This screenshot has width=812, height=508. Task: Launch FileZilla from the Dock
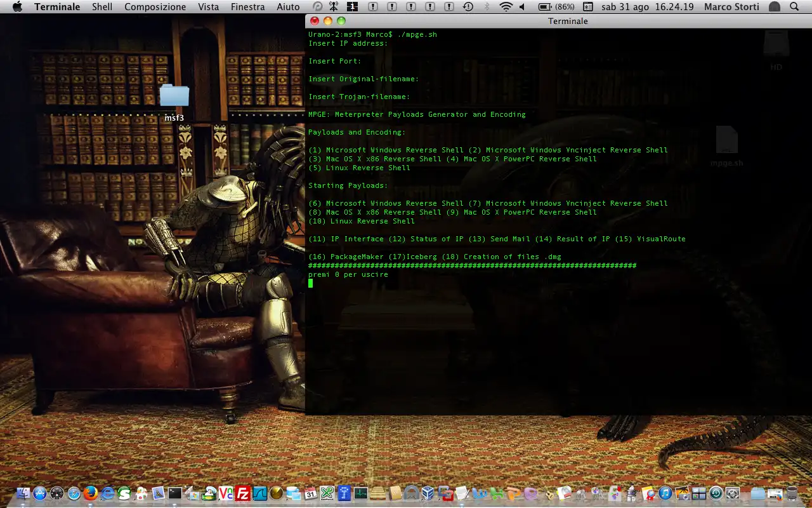[243, 493]
